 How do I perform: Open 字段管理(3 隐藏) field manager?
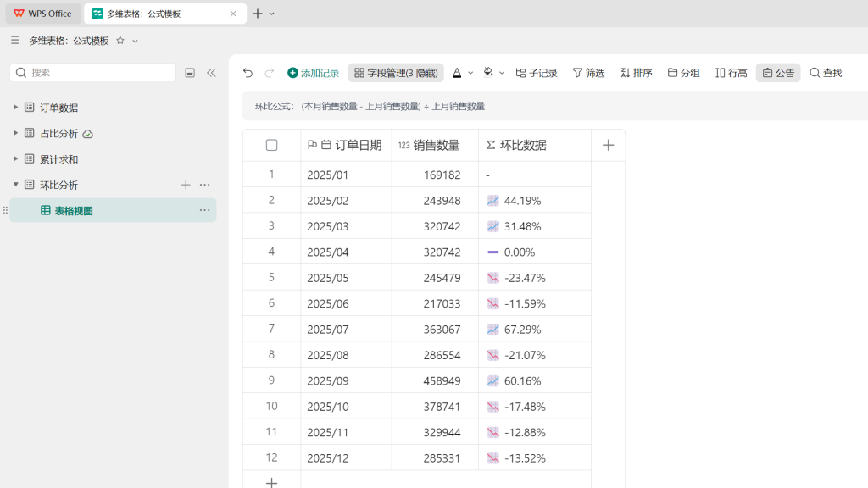click(x=396, y=73)
